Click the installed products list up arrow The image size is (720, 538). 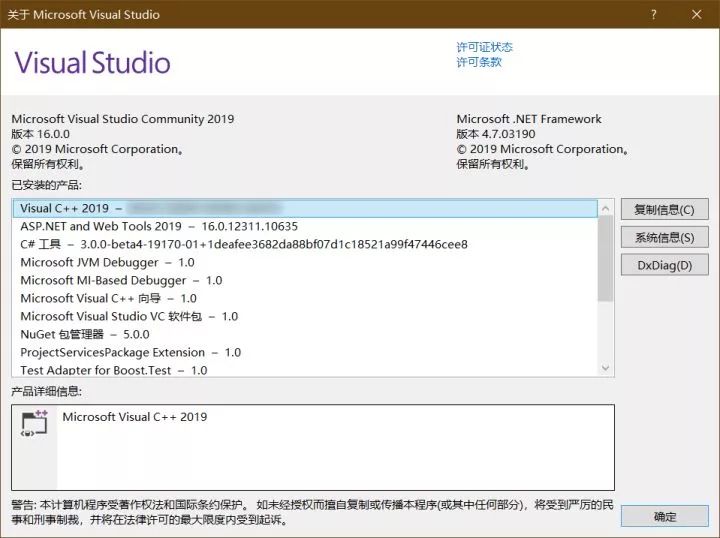point(606,208)
